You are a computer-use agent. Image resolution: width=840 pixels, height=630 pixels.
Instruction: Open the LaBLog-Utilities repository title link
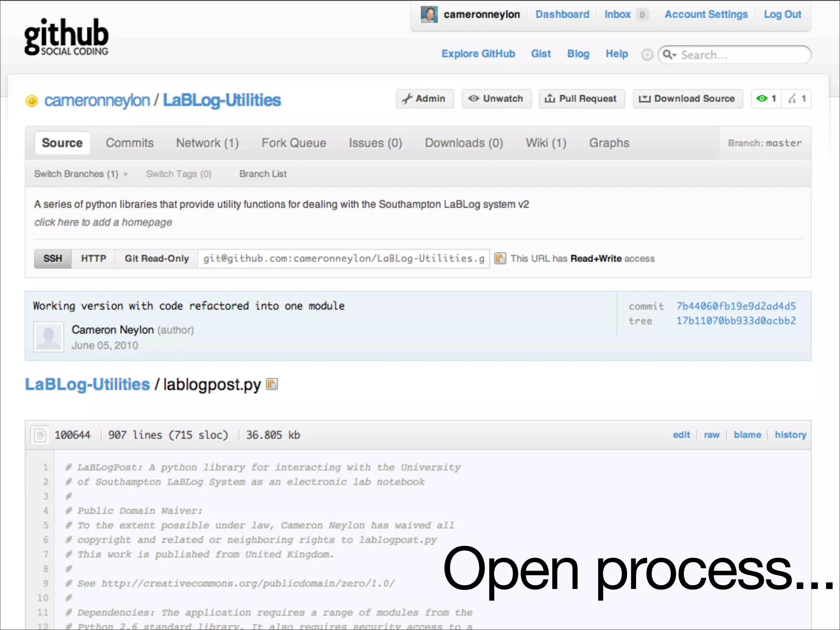pos(222,100)
